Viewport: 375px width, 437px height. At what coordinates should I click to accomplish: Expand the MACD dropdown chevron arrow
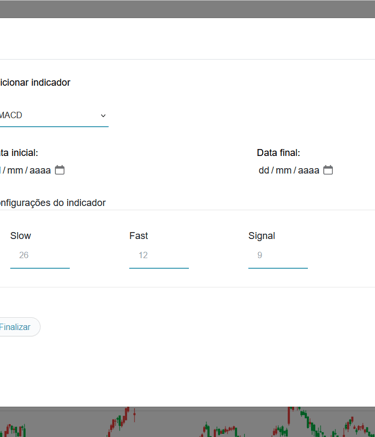[103, 116]
